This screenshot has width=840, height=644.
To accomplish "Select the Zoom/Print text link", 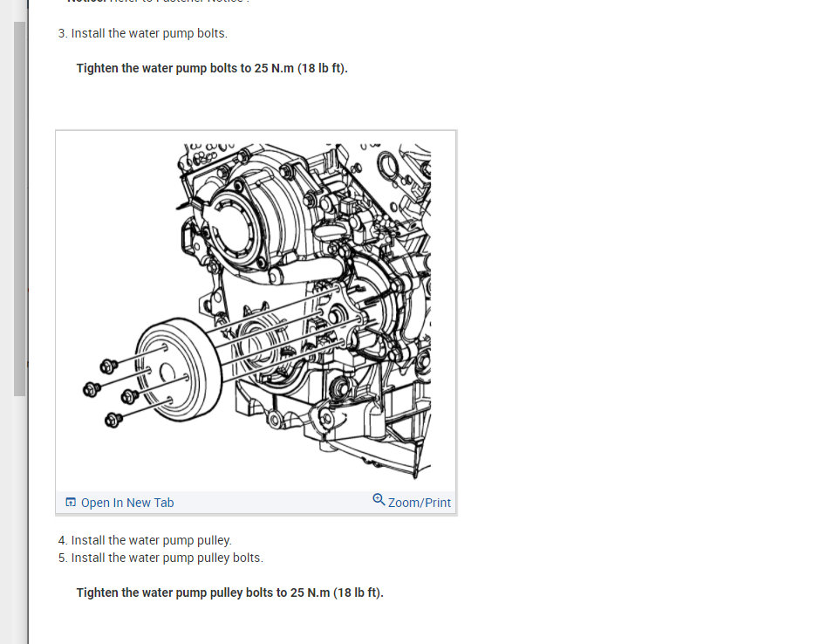I will point(420,503).
